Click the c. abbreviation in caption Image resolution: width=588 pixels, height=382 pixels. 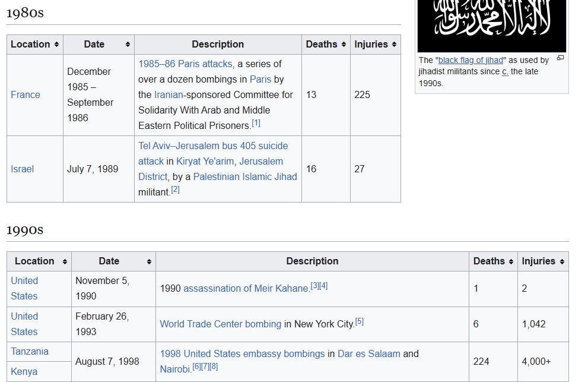(x=505, y=71)
